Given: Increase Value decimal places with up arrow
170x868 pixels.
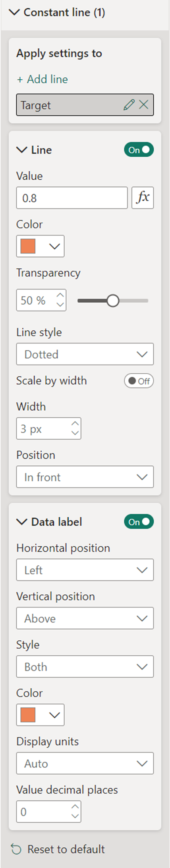Looking at the screenshot, I should click(75, 807).
